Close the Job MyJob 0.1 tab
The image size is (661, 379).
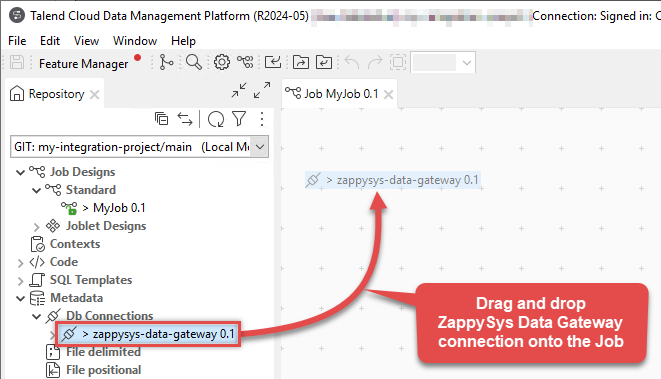click(x=388, y=94)
